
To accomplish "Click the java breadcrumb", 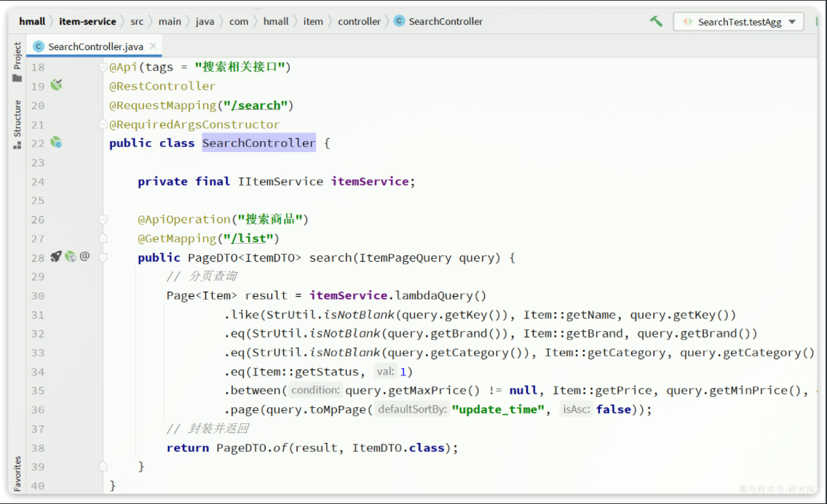I will (x=205, y=21).
